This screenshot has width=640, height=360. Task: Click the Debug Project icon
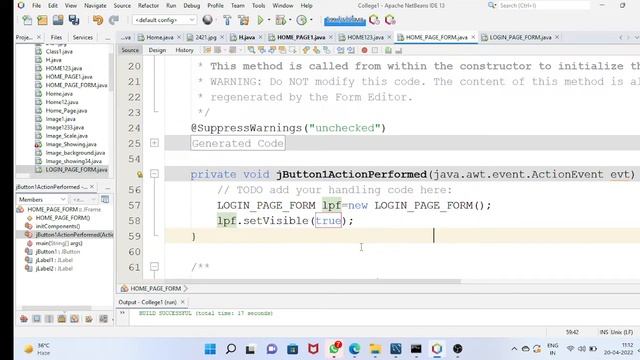tap(280, 20)
